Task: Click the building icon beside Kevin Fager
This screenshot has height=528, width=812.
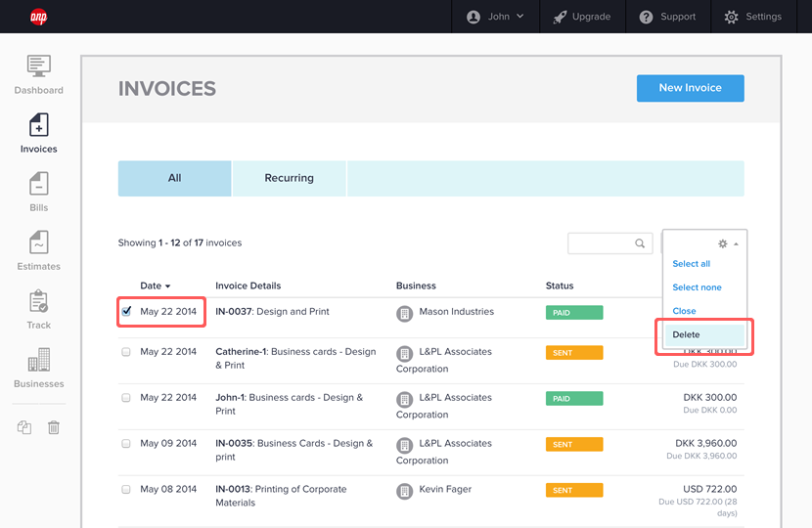Action: pyautogui.click(x=404, y=491)
